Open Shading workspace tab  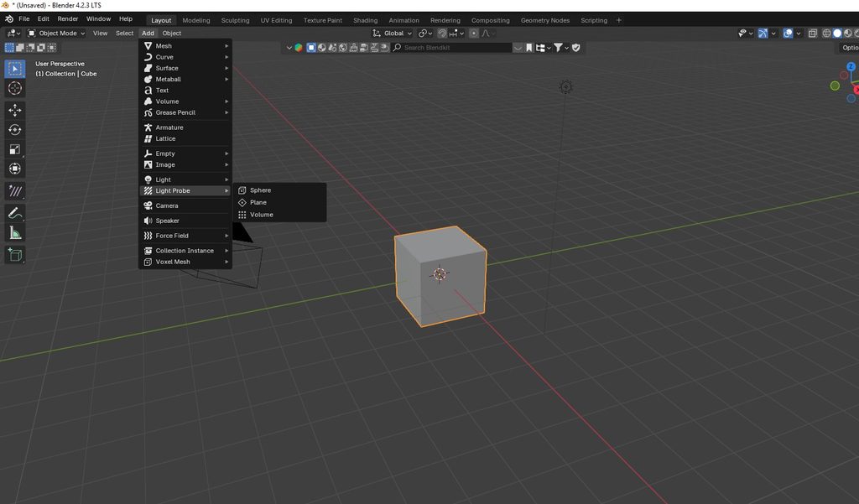366,20
